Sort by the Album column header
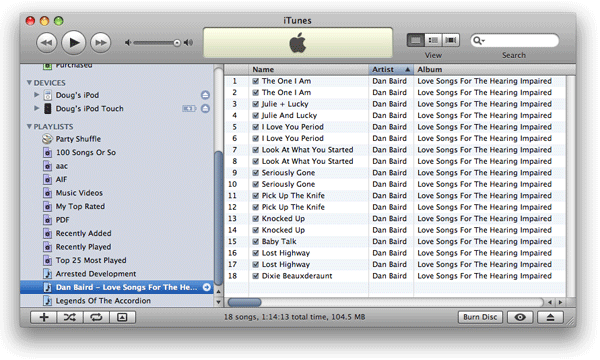The width and height of the screenshot is (600, 360). coord(494,69)
